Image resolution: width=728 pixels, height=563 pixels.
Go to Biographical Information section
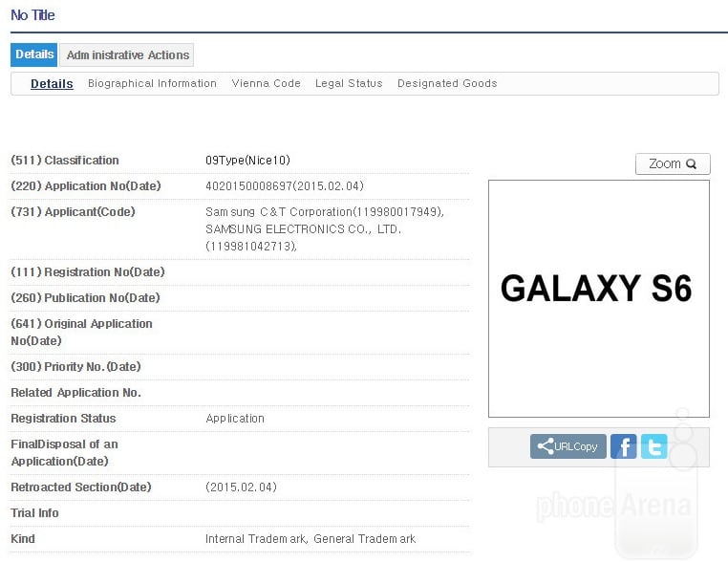(152, 83)
